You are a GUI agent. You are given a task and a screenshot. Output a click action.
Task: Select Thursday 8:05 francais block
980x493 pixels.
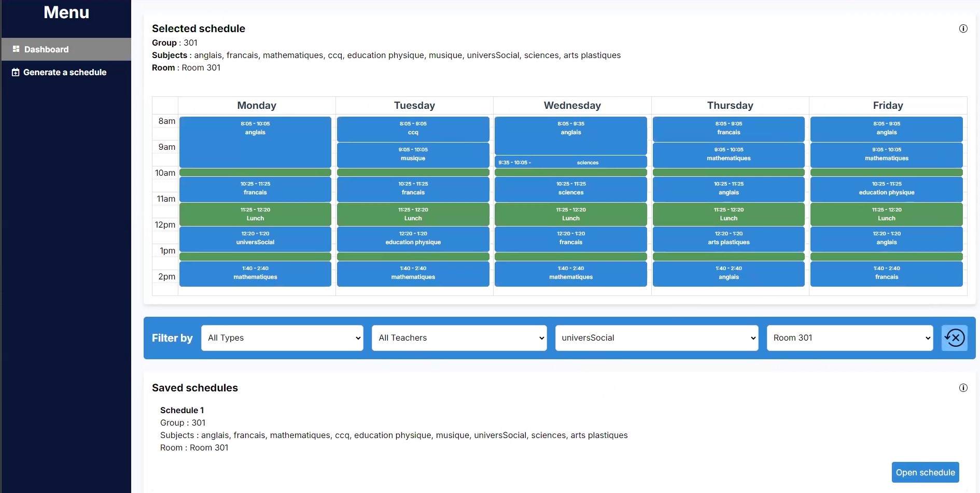click(729, 129)
